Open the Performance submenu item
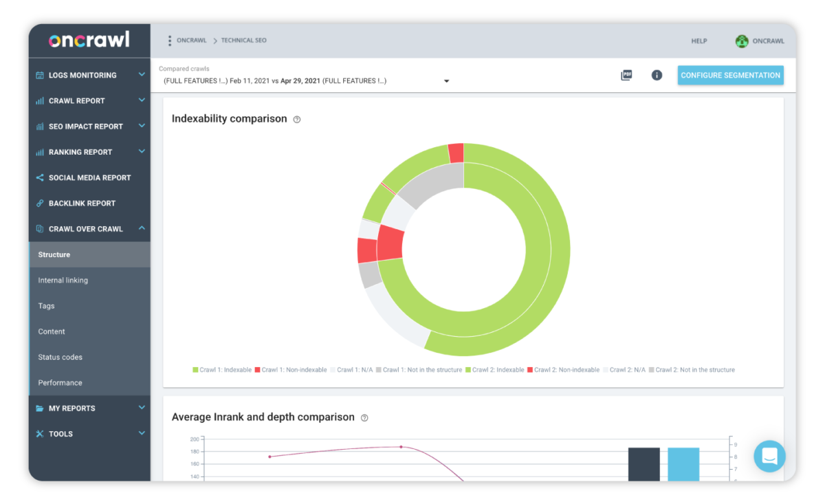 (90, 383)
